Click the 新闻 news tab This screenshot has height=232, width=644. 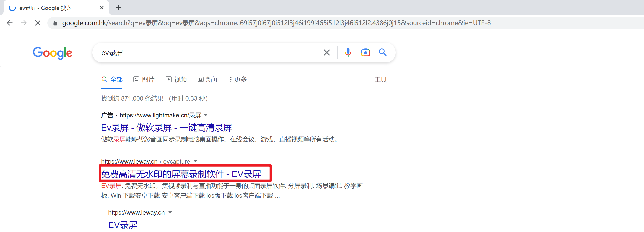click(208, 79)
